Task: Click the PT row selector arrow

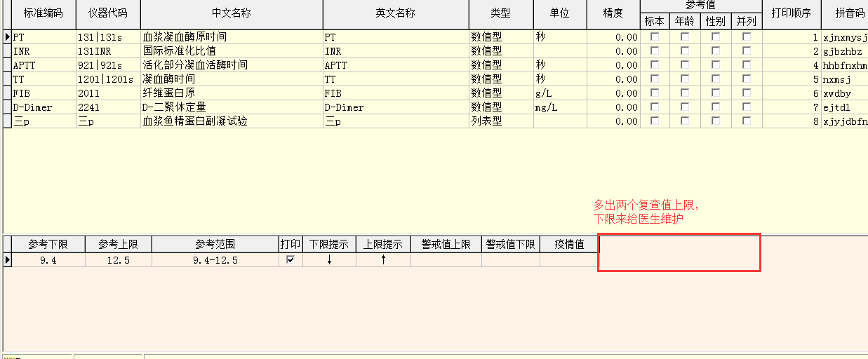Action: pos(8,36)
